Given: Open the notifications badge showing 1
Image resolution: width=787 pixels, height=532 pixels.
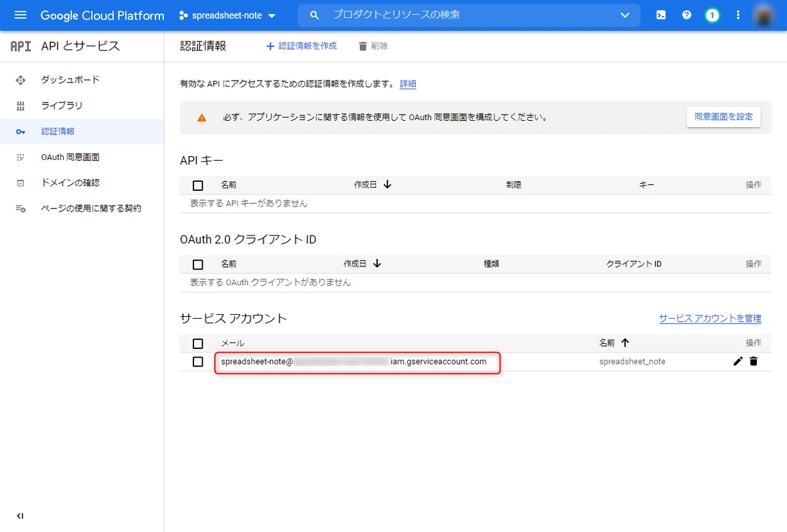Looking at the screenshot, I should (x=712, y=15).
